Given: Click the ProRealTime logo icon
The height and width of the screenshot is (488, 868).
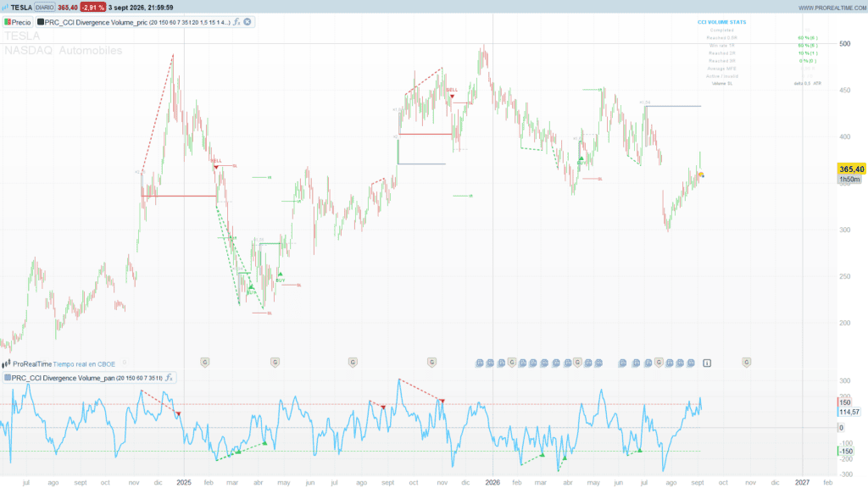Looking at the screenshot, I should point(6,364).
